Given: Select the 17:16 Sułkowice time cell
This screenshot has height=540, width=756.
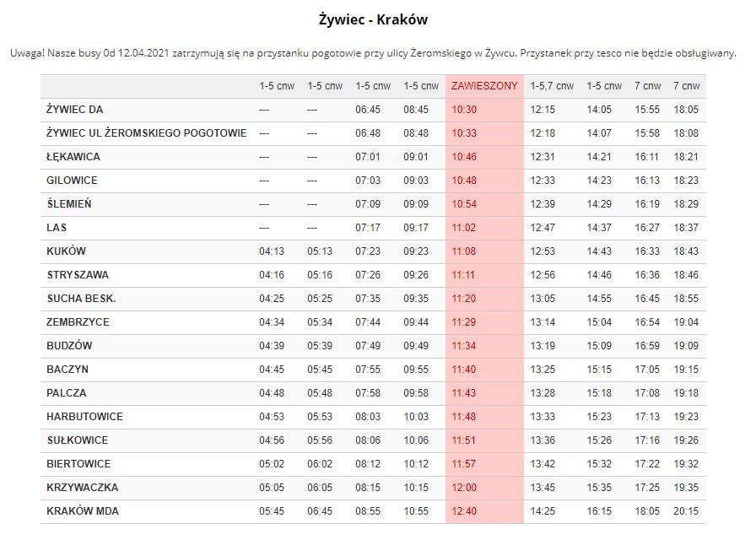Looking at the screenshot, I should click(x=647, y=440).
